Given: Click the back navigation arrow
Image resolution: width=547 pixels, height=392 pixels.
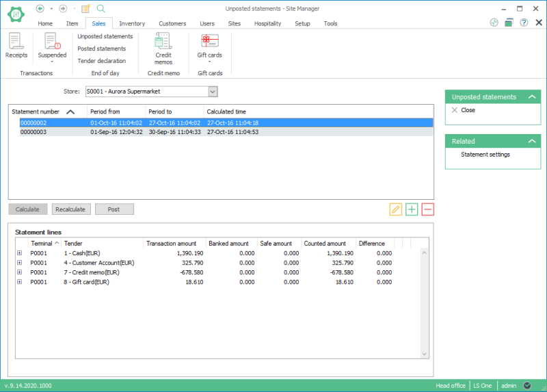Looking at the screenshot, I should [x=40, y=8].
